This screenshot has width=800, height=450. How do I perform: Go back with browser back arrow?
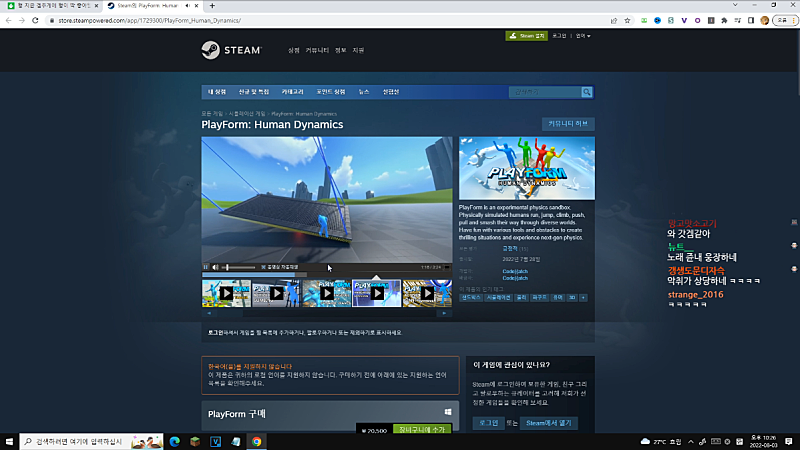9,20
